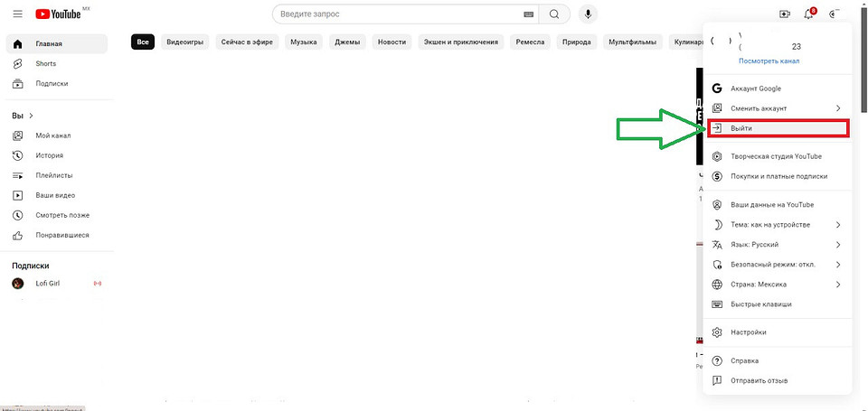Expand Язык: Русский language option
868x411 pixels.
[778, 245]
